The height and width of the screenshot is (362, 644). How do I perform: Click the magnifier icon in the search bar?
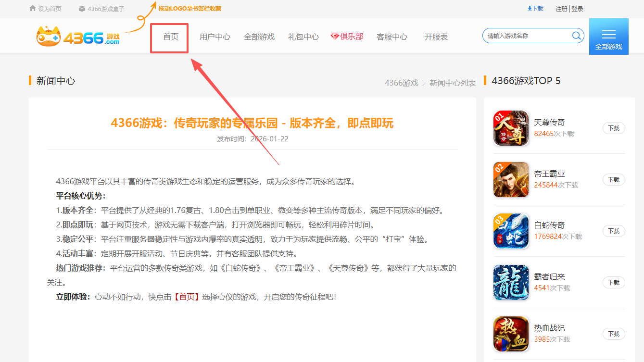coord(576,36)
